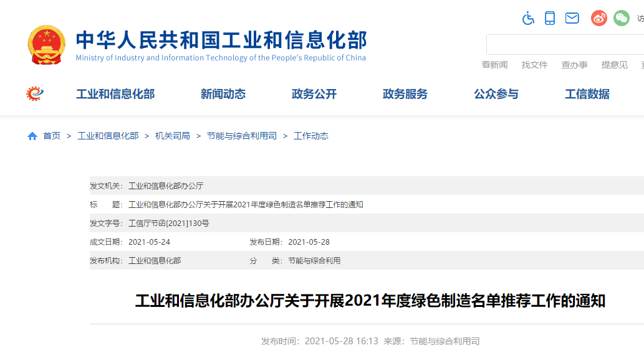The width and height of the screenshot is (644, 353).
Task: Click the 找文件 search shortcut
Action: click(x=535, y=65)
